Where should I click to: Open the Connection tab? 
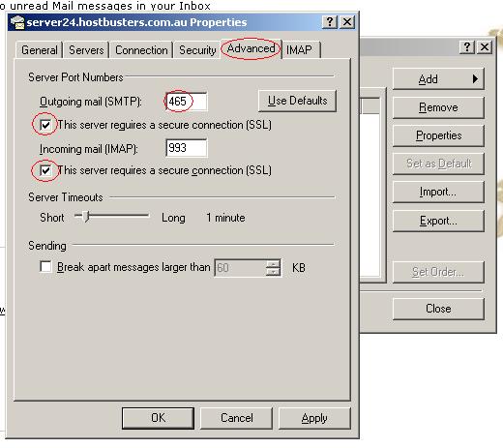(141, 50)
